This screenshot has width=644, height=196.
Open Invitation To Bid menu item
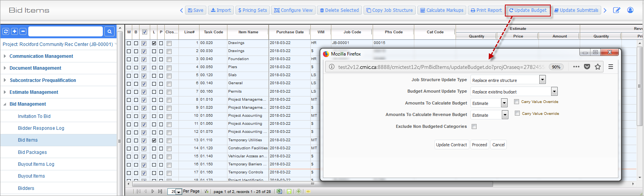click(x=34, y=116)
